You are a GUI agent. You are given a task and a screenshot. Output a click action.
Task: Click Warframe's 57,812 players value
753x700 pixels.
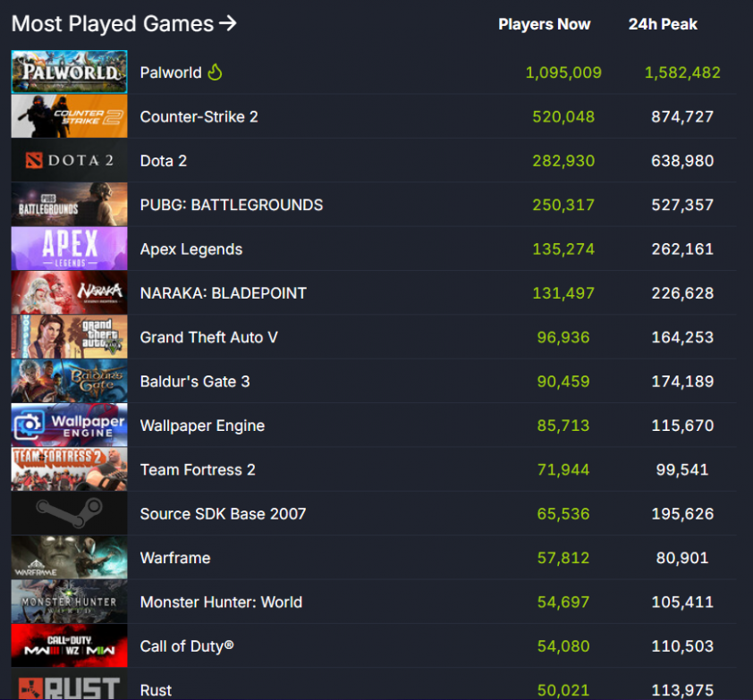pos(563,559)
